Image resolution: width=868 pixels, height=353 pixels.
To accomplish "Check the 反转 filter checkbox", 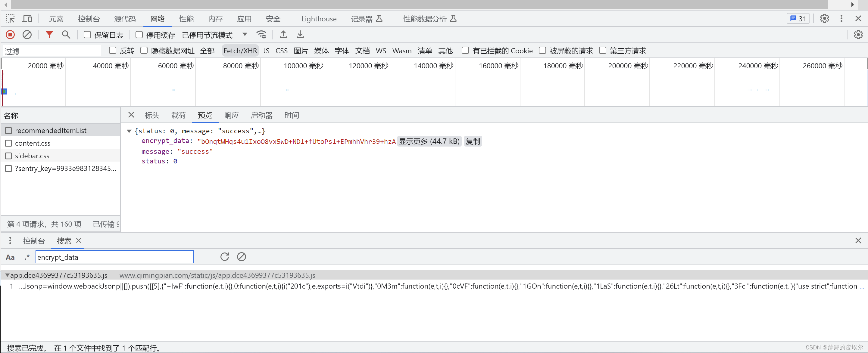I will pos(113,51).
